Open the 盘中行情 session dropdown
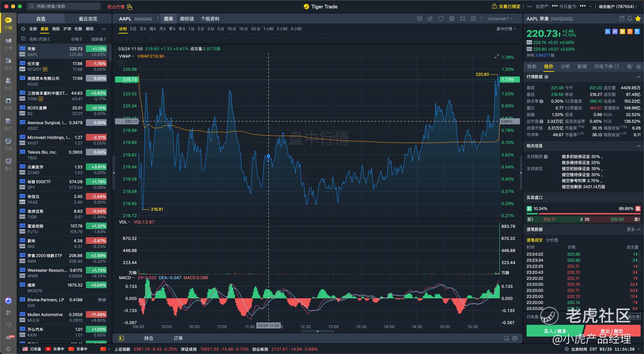This screenshot has height=354, width=644. (506, 29)
